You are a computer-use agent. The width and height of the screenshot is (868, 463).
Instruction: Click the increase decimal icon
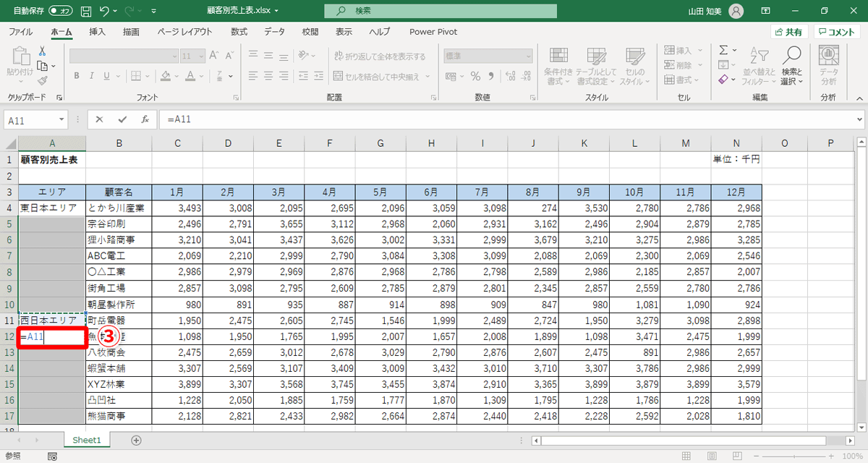click(509, 76)
